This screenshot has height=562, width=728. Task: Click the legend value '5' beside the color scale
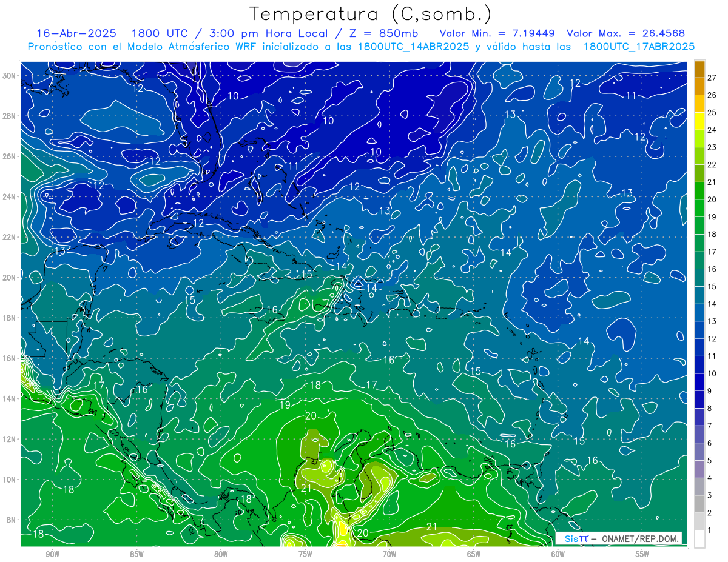point(710,461)
